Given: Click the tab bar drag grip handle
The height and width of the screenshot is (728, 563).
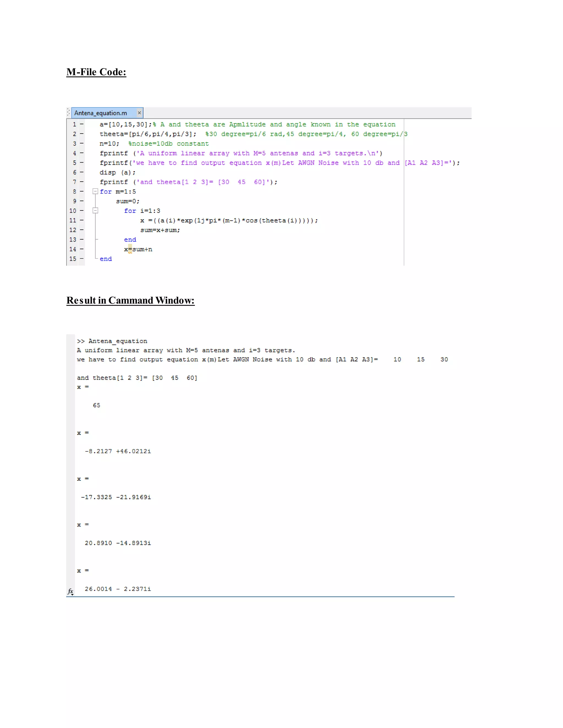Looking at the screenshot, I should click(68, 112).
